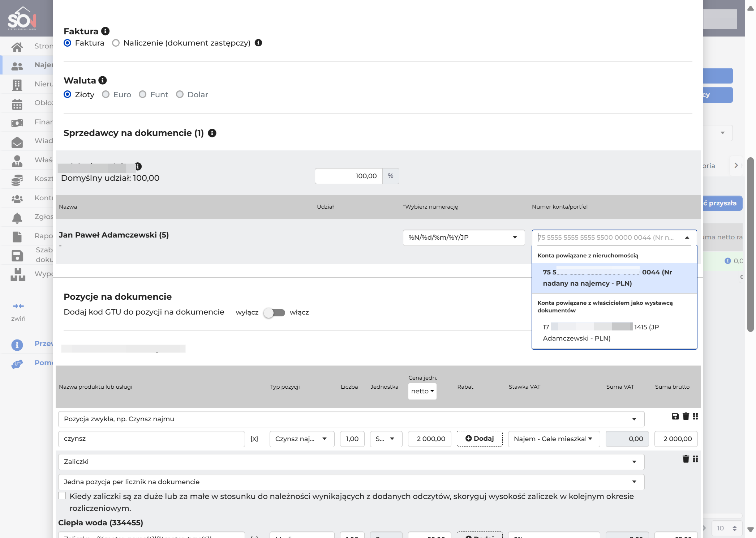
Task: Open the building icon in sidebar
Action: tap(17, 84)
